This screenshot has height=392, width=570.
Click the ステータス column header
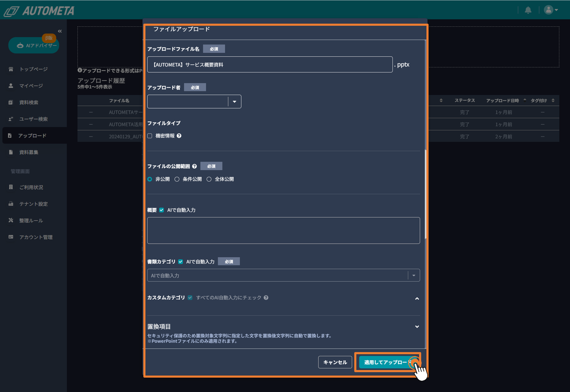click(465, 101)
